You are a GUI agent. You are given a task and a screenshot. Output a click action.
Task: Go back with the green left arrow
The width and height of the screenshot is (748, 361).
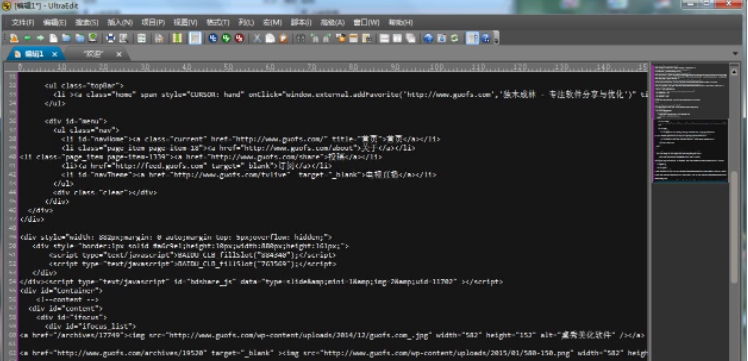(28, 38)
